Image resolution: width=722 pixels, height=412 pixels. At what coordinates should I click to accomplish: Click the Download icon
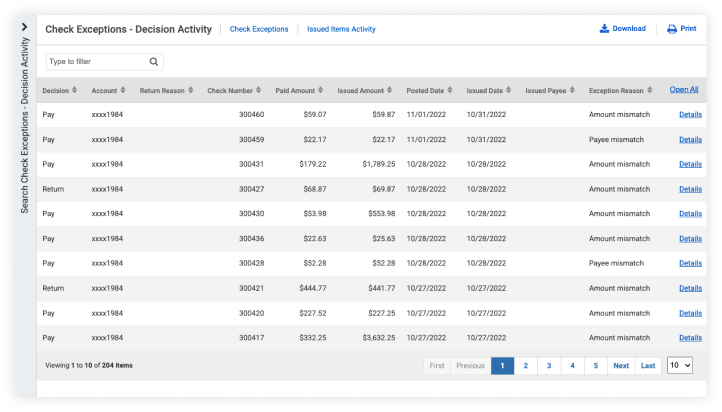click(x=604, y=29)
